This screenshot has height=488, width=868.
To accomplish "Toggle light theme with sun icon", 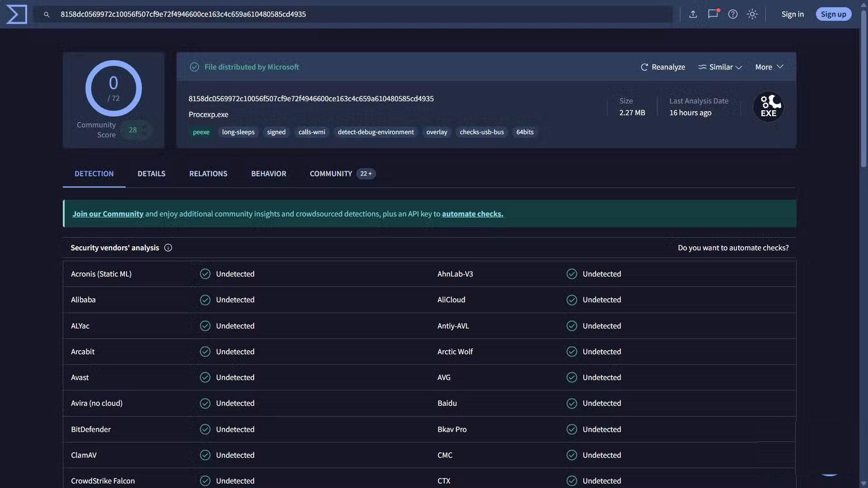I will (x=752, y=14).
